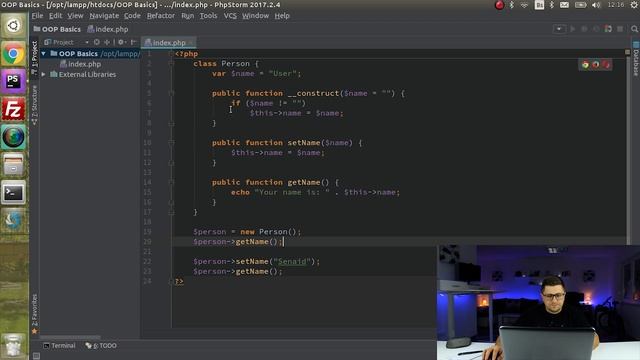Collapse class Person fold marker
Viewport: 640px width, 360px height.
(171, 63)
